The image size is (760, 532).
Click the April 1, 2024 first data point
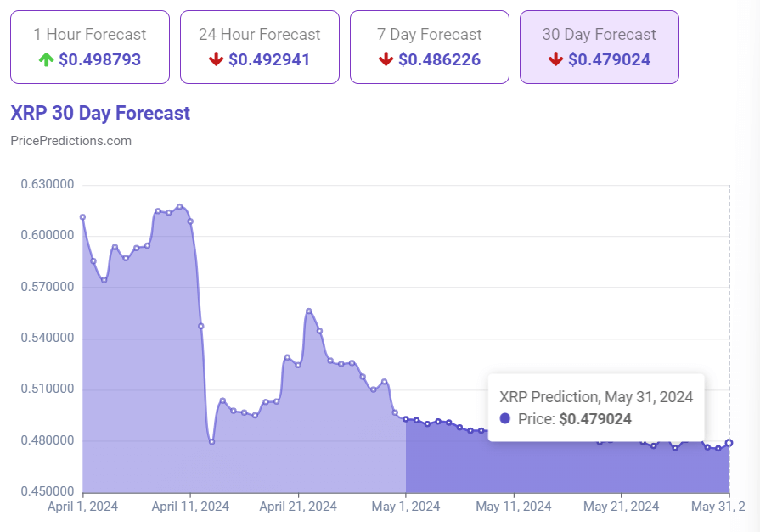click(82, 217)
